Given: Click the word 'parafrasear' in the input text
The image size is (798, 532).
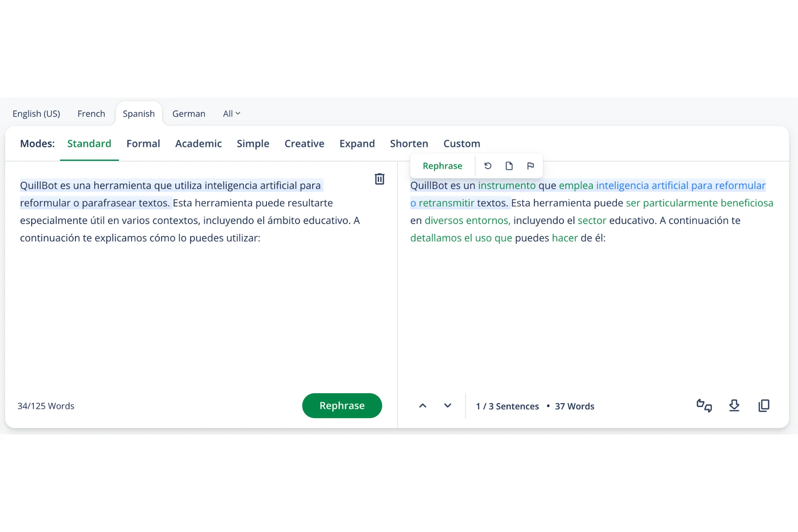Looking at the screenshot, I should tap(109, 203).
